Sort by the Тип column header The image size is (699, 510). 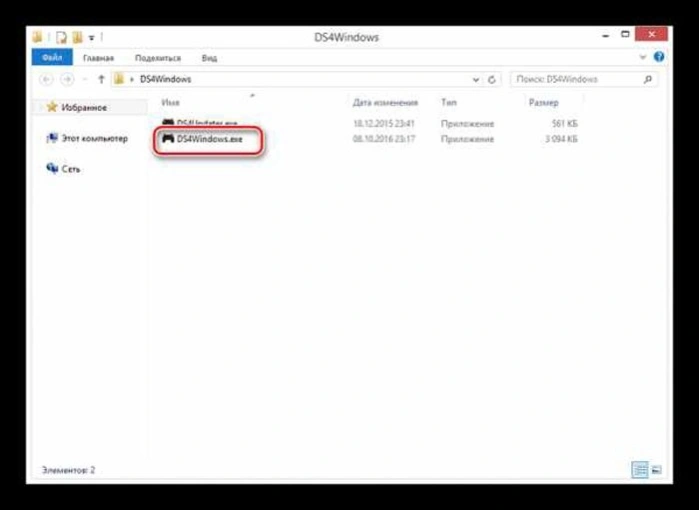point(448,103)
